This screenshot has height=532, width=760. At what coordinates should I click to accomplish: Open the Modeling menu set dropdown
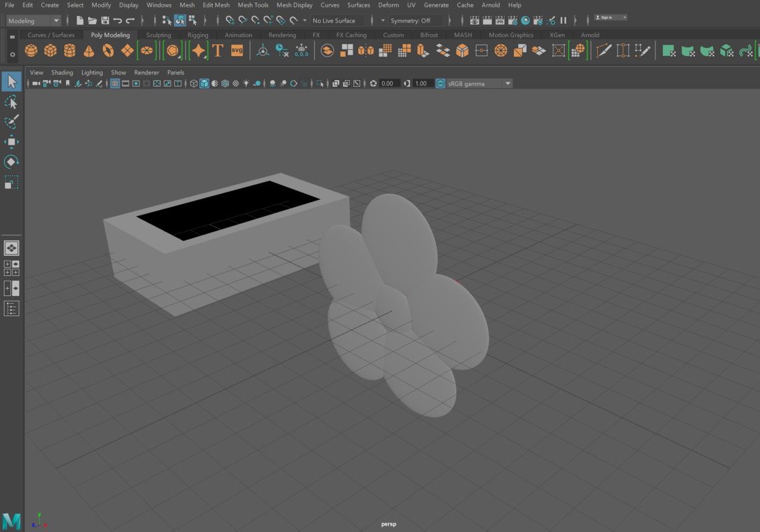point(33,21)
